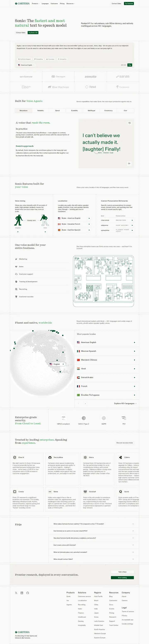Select the Customer Support sample chip
The image size is (149, 644).
coord(24,59)
